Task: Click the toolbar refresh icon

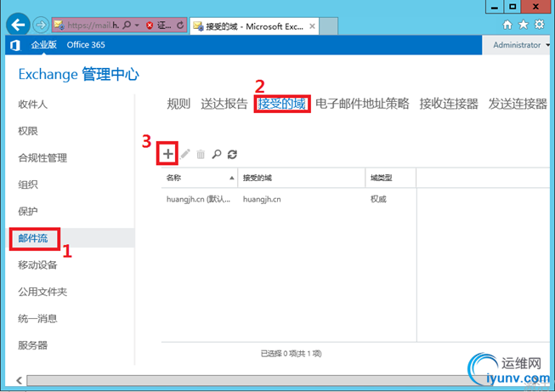Action: click(232, 154)
